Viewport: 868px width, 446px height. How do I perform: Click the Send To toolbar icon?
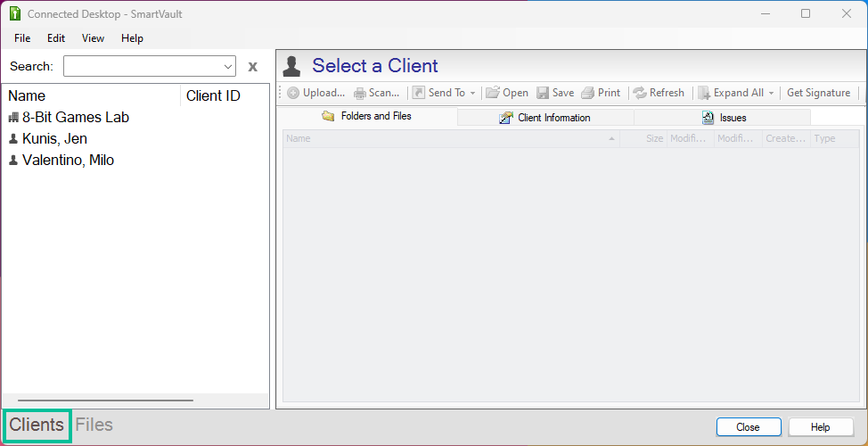click(419, 93)
